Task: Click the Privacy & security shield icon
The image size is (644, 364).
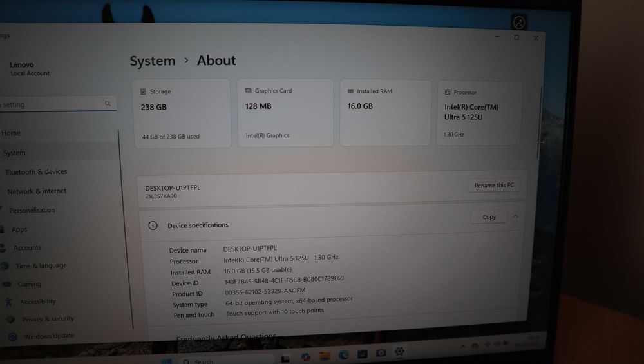Action: [x=11, y=320]
